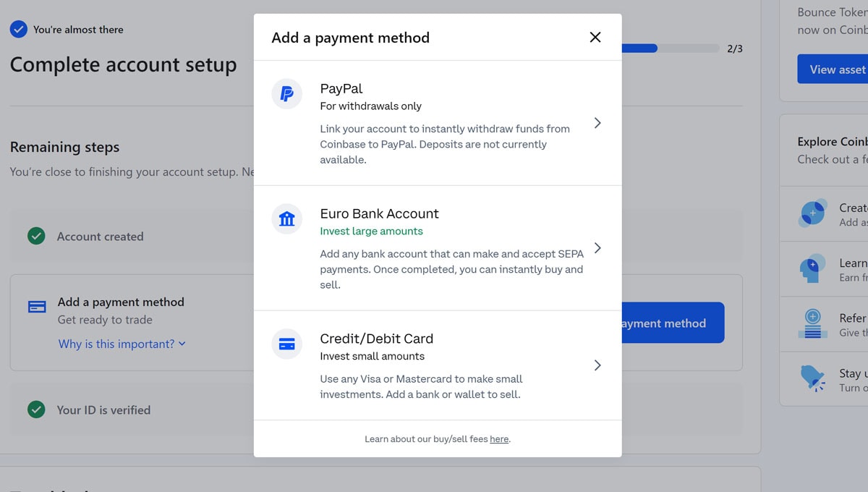The image size is (868, 492).
Task: Click the background payment method button
Action: tap(673, 323)
